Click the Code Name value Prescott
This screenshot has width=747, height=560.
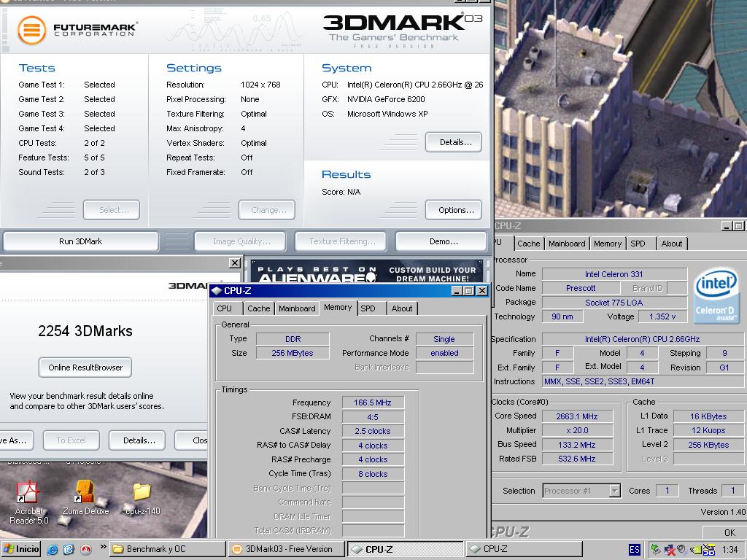click(581, 289)
